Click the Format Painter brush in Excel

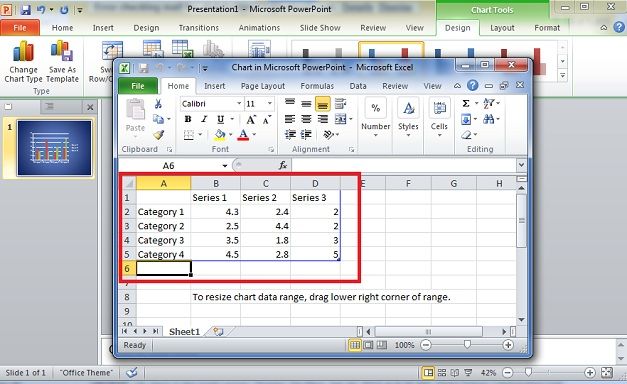pos(159,135)
